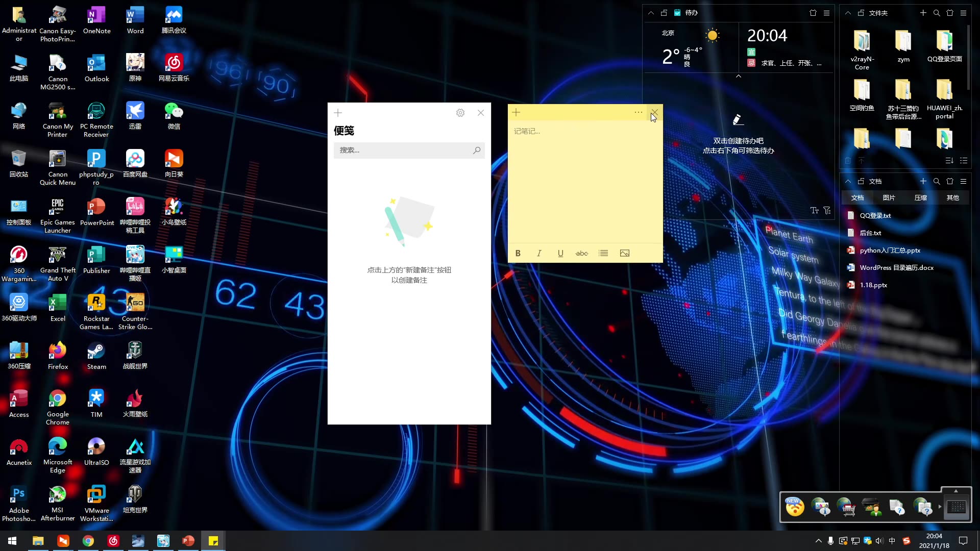Select python入门记忆.pptx from file list

pyautogui.click(x=891, y=249)
